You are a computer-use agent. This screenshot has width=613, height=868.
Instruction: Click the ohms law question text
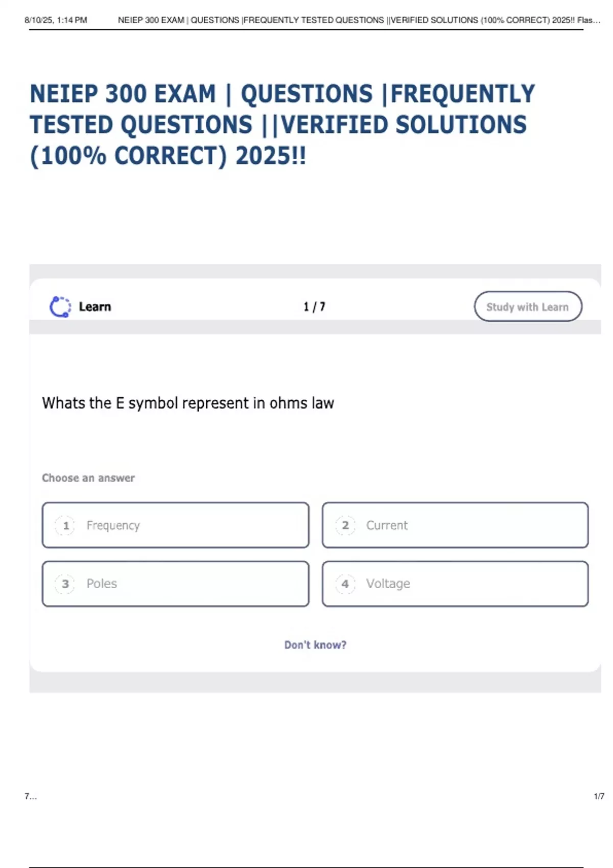[x=188, y=403]
